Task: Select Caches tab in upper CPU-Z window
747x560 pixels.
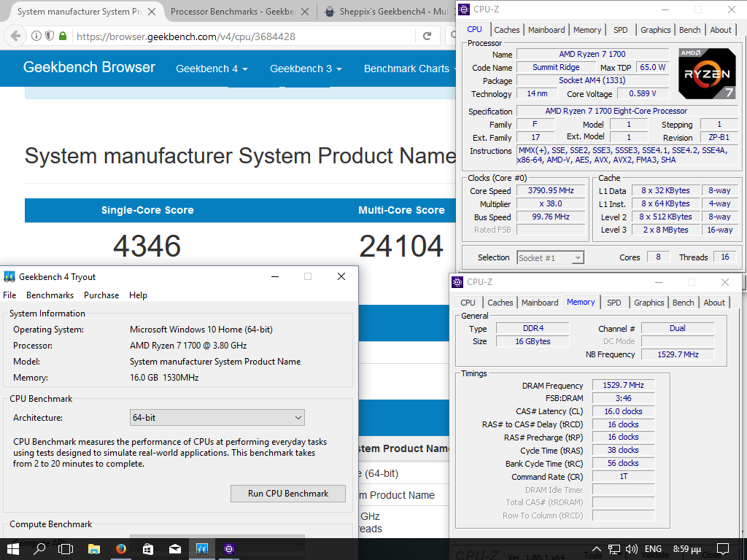Action: [x=507, y=30]
